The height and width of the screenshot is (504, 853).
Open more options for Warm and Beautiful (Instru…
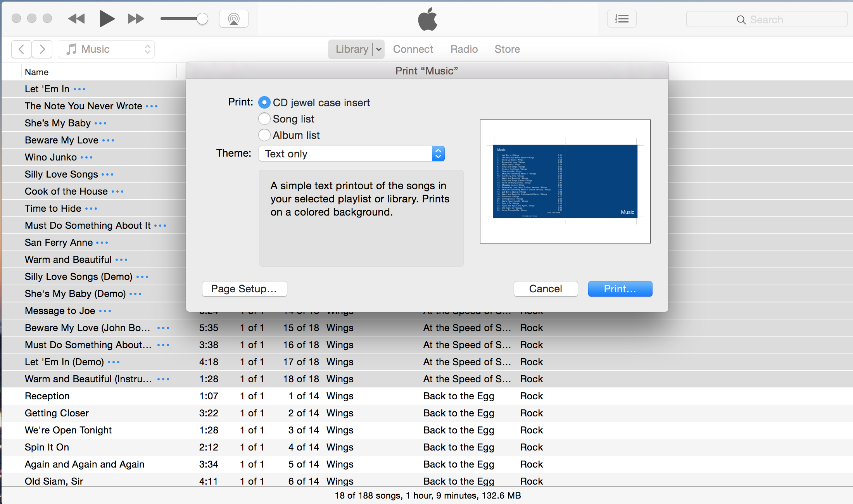pos(163,379)
